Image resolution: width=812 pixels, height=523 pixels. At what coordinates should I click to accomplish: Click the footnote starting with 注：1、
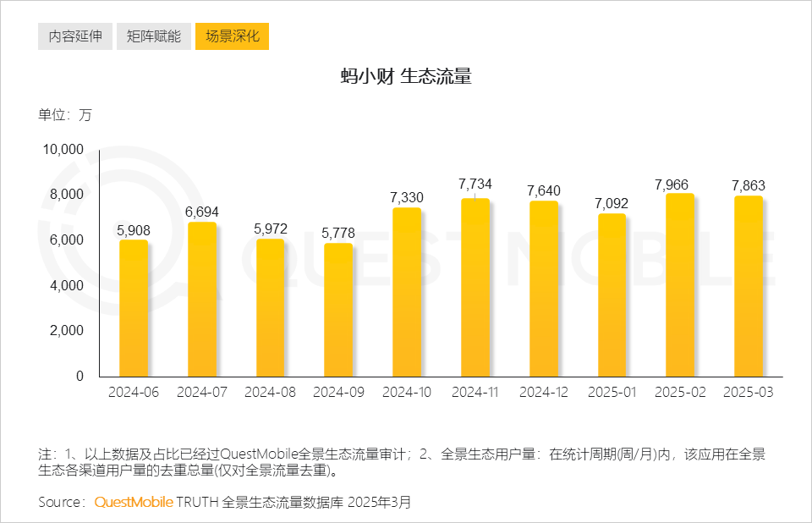coord(402,462)
